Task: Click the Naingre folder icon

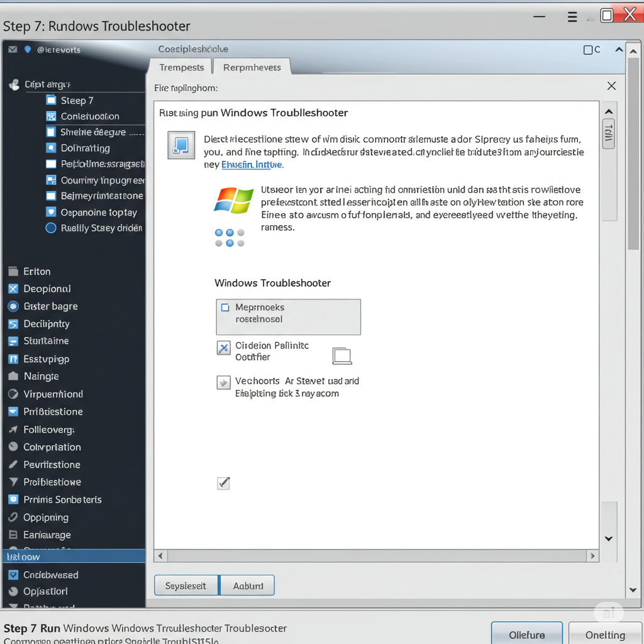Action: coord(13,376)
